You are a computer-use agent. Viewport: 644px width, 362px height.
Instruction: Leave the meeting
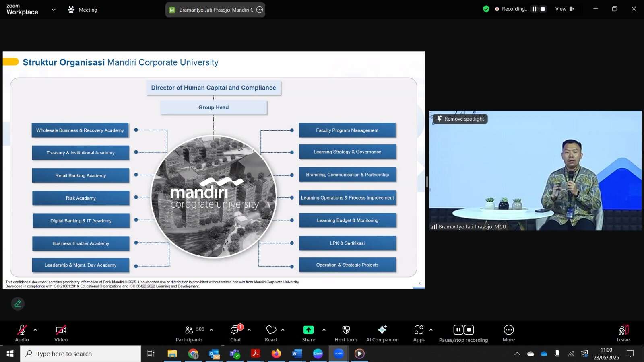click(x=623, y=333)
